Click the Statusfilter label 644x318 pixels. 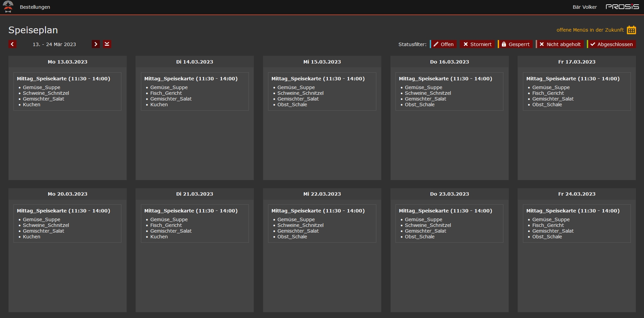coord(412,44)
